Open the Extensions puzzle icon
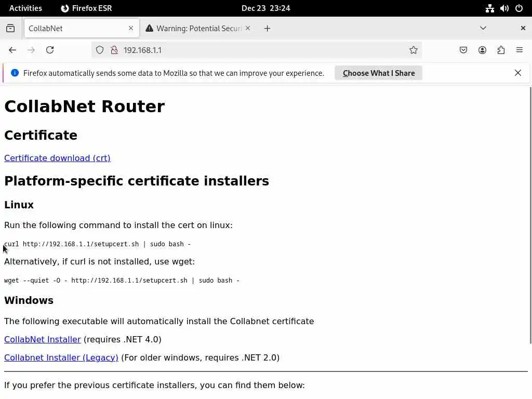532x399 pixels. pos(501,50)
